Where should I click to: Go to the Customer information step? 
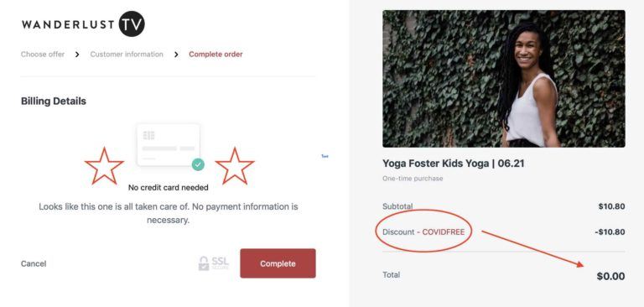point(127,55)
